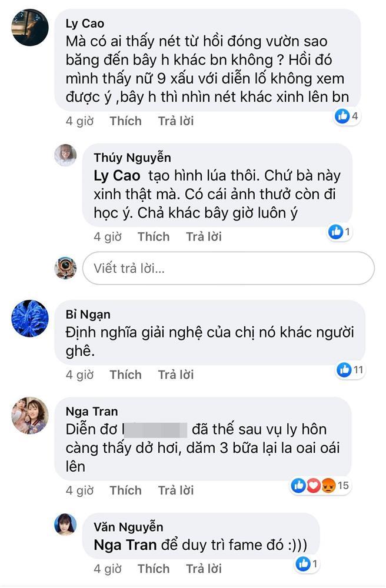This screenshot has width=386, height=588.
Task: Click the like icon on Bỉ Ngạn's comment
Action: 344,369
